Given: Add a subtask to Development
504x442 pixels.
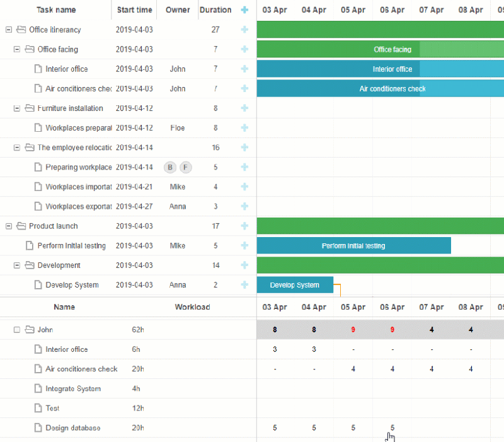Looking at the screenshot, I should click(x=244, y=265).
